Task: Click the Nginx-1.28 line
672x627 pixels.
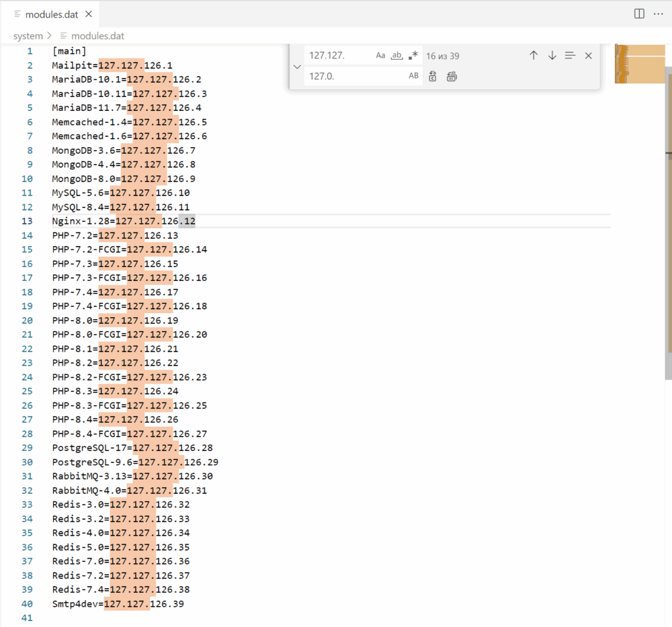Action: pos(124,221)
